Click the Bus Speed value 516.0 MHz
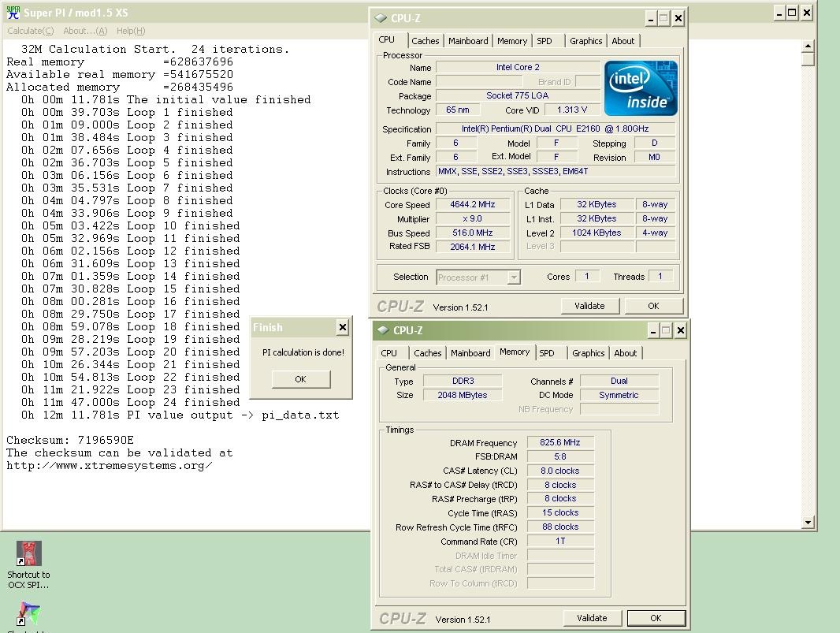The width and height of the screenshot is (840, 633). click(473, 233)
